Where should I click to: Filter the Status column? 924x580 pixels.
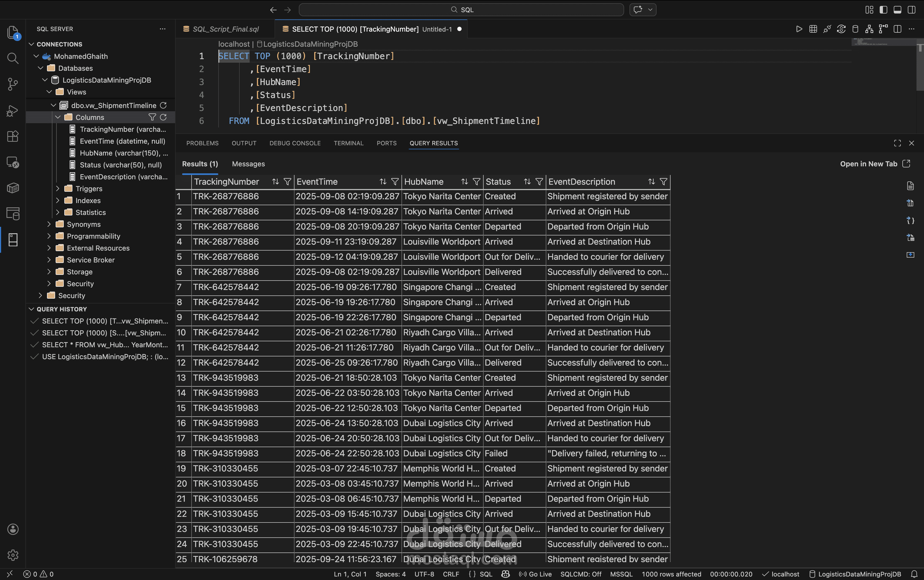pos(539,182)
